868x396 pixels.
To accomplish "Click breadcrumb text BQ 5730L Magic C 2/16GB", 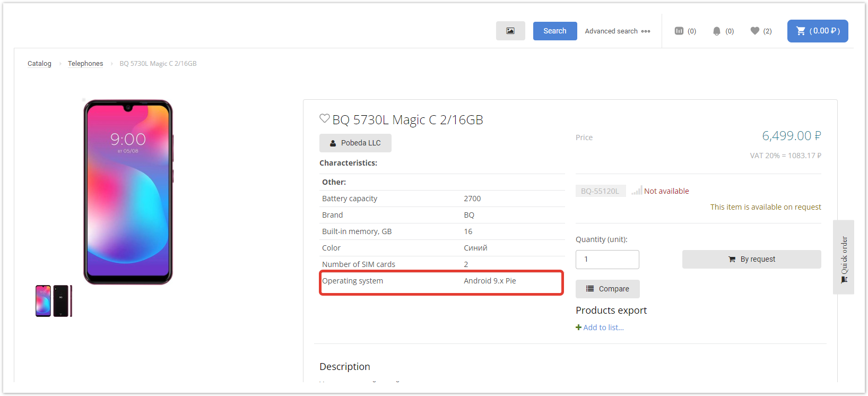I will coord(158,64).
